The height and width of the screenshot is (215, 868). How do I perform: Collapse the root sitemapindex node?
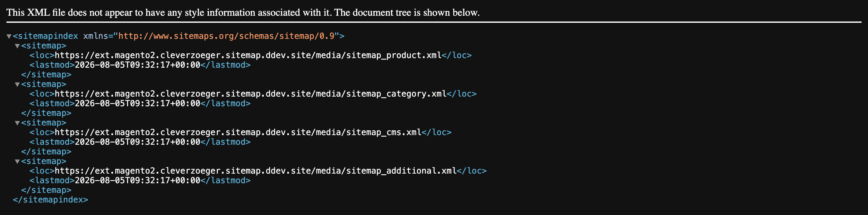(9, 36)
